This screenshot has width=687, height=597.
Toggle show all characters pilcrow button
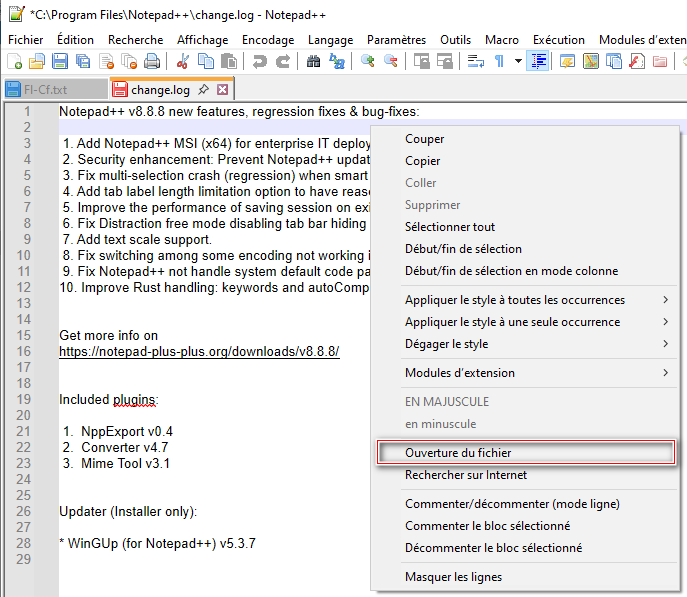tap(499, 62)
